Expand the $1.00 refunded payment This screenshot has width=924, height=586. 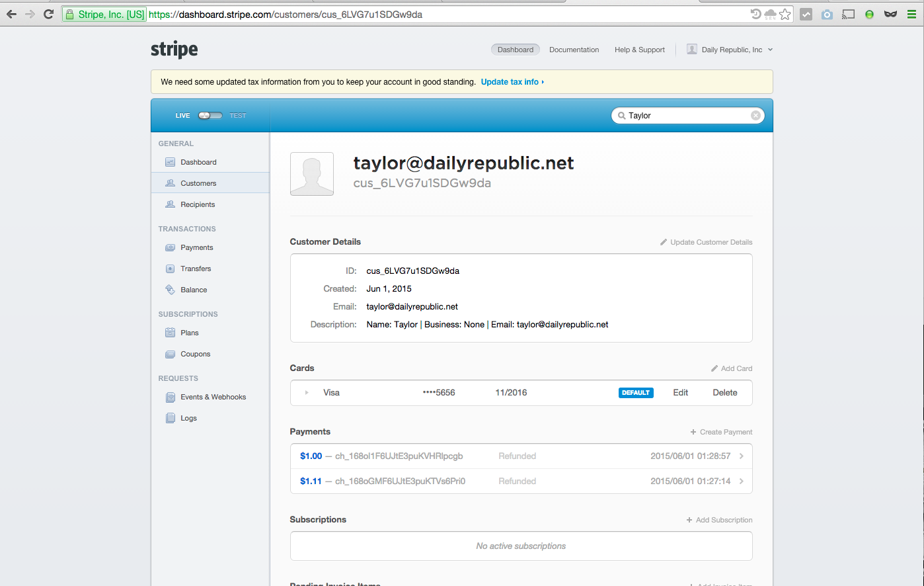tap(741, 456)
